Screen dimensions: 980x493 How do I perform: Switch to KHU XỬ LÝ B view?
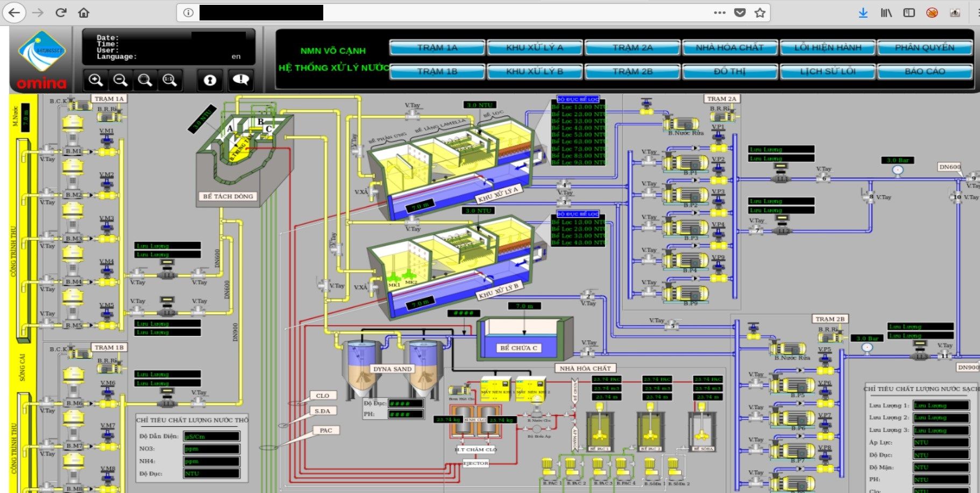pyautogui.click(x=535, y=72)
